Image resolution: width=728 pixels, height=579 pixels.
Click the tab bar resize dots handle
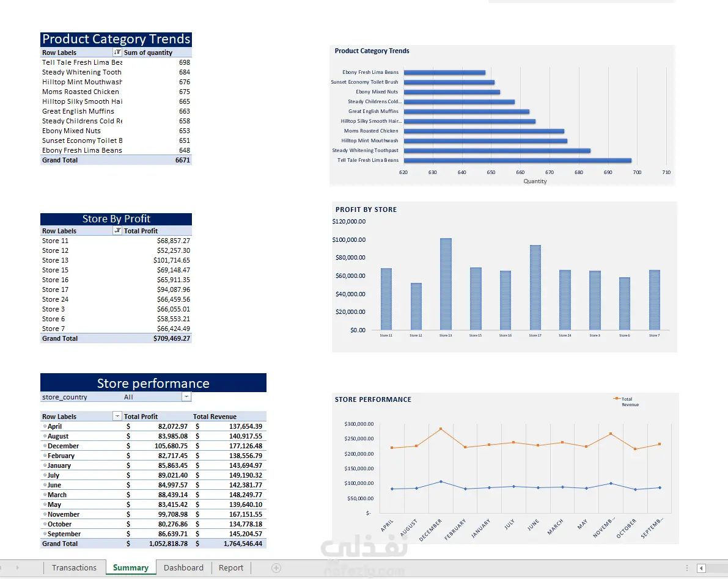pos(687,568)
